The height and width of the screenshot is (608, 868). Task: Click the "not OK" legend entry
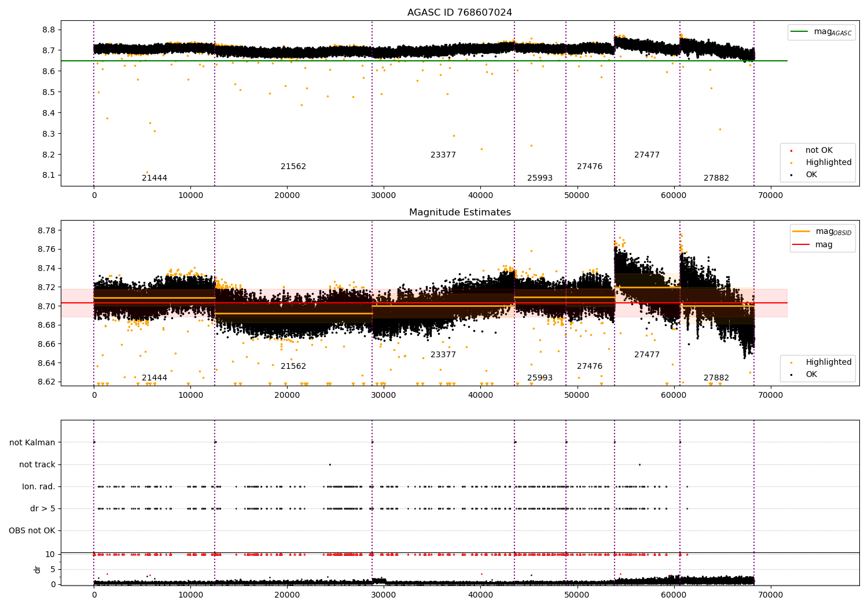click(x=819, y=151)
